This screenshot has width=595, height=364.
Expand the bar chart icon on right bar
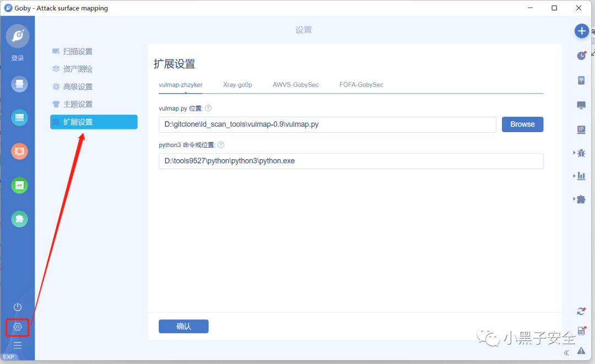click(581, 176)
